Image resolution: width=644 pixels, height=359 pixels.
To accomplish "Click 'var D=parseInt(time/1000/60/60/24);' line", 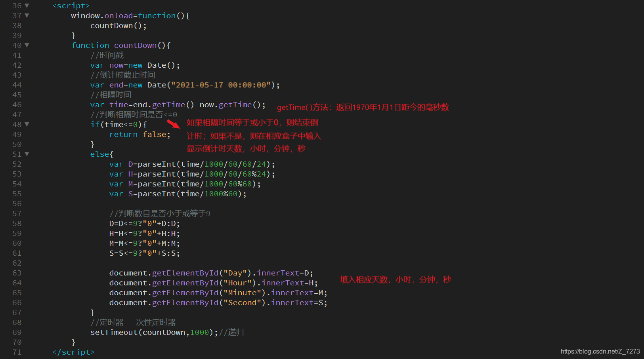I will [x=192, y=164].
